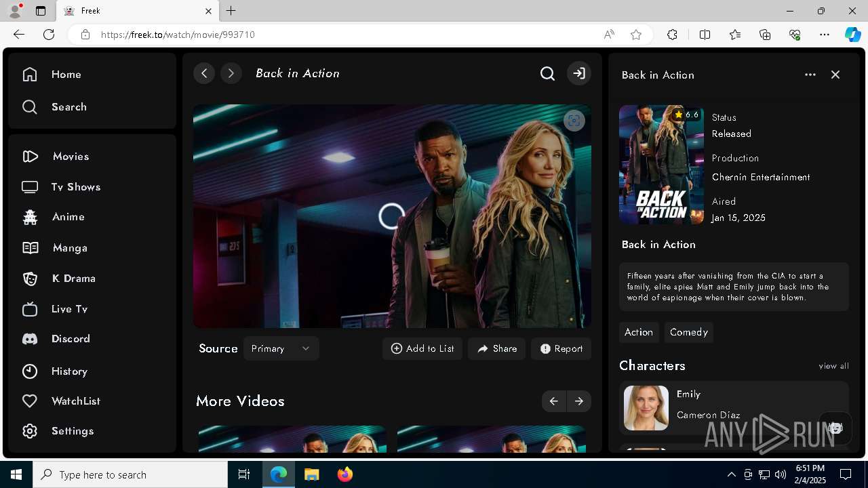Click view all characters link

pyautogui.click(x=833, y=366)
